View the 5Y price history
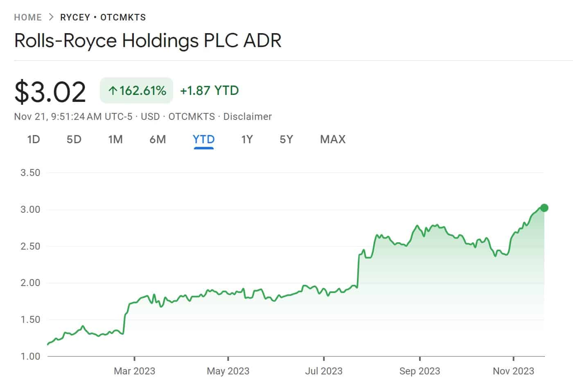The width and height of the screenshot is (573, 392). coord(286,140)
